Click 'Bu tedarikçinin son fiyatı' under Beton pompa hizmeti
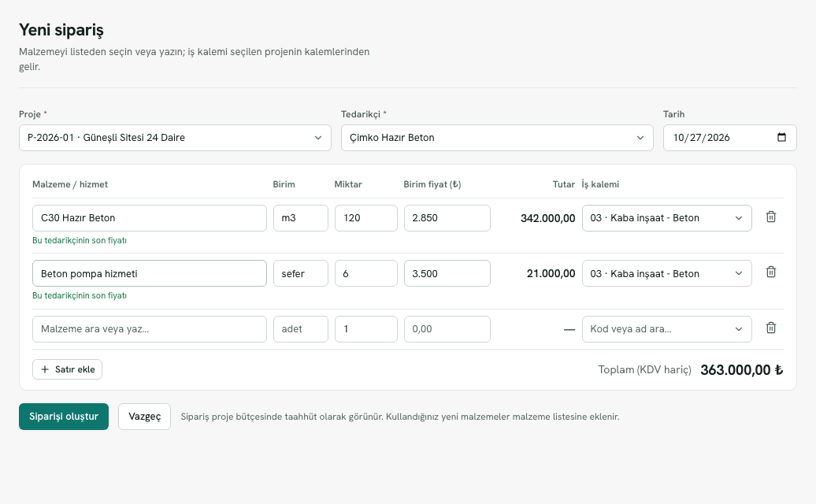 pos(80,295)
